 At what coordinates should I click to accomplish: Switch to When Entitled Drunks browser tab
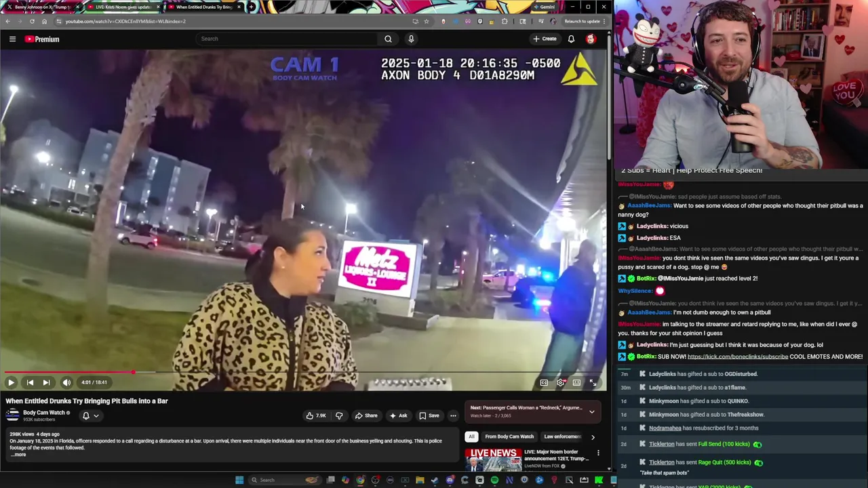pyautogui.click(x=204, y=7)
